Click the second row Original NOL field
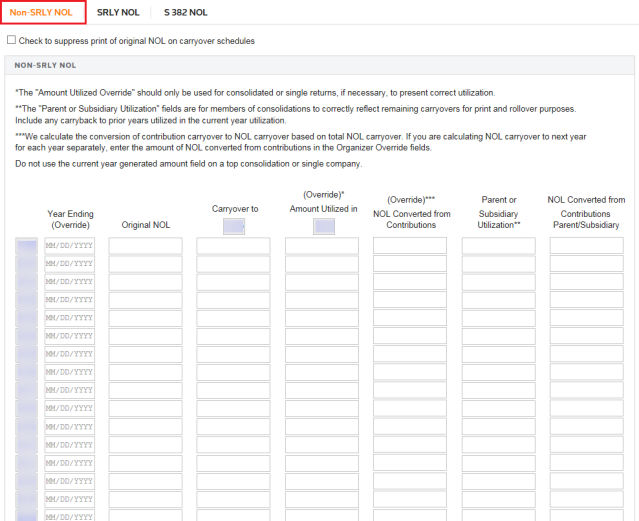The image size is (639, 521). [145, 264]
